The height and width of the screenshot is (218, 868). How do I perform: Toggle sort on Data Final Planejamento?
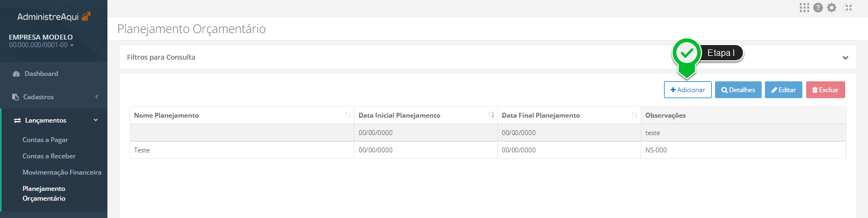(634, 115)
